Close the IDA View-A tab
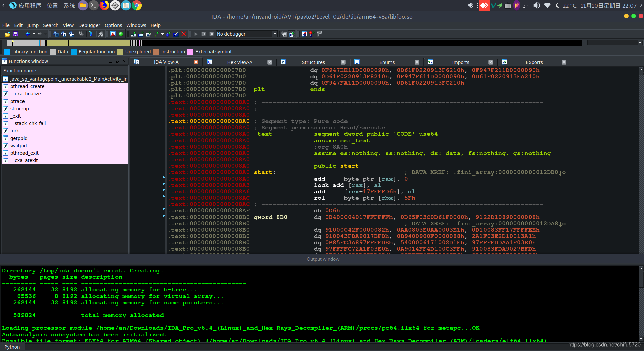 [196, 62]
